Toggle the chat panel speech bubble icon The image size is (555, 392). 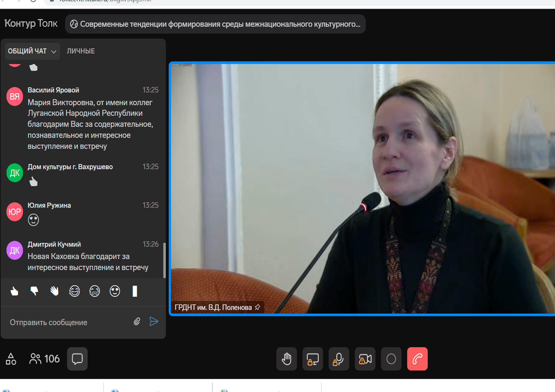pos(77,359)
